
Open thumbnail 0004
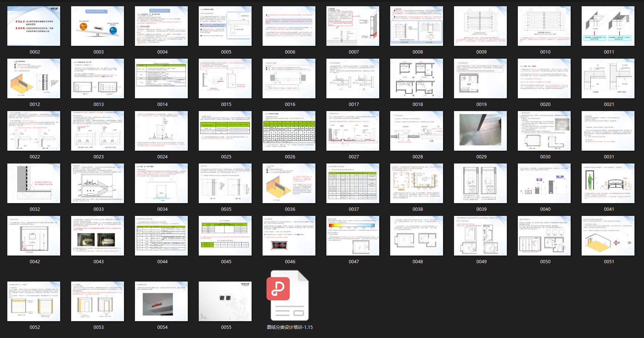161,26
